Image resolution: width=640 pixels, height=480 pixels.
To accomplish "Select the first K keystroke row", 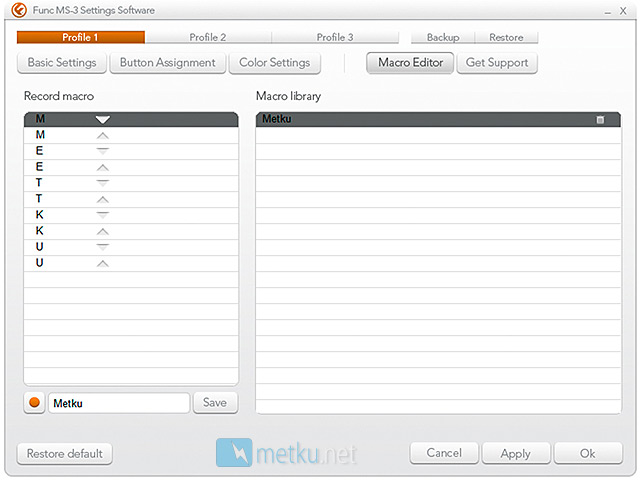I will coord(131,215).
